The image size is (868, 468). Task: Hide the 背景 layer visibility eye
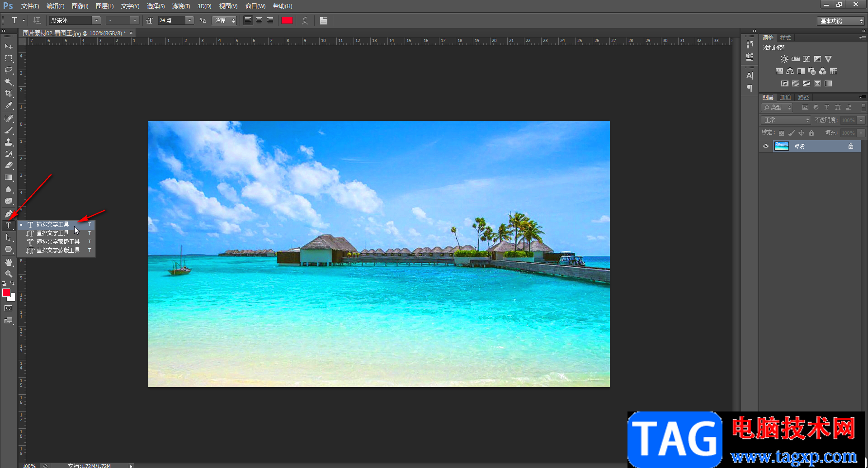(766, 146)
